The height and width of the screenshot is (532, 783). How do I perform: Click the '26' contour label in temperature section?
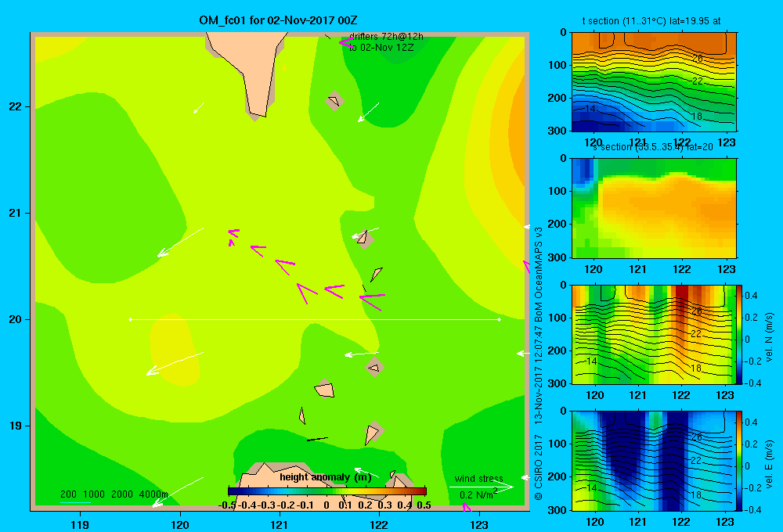698,59
